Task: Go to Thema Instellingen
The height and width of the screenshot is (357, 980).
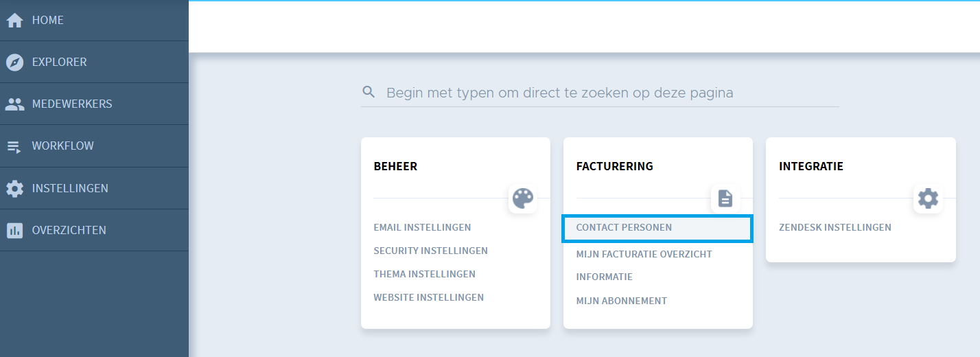Action: coord(424,274)
